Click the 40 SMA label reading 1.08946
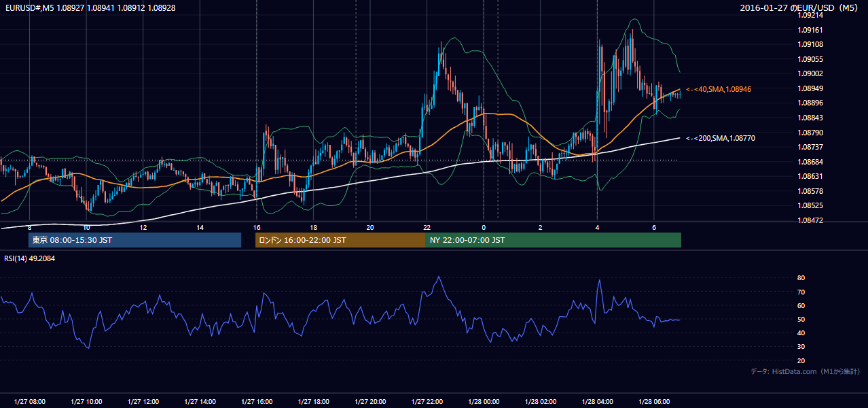Image resolution: width=868 pixels, height=408 pixels. click(719, 89)
